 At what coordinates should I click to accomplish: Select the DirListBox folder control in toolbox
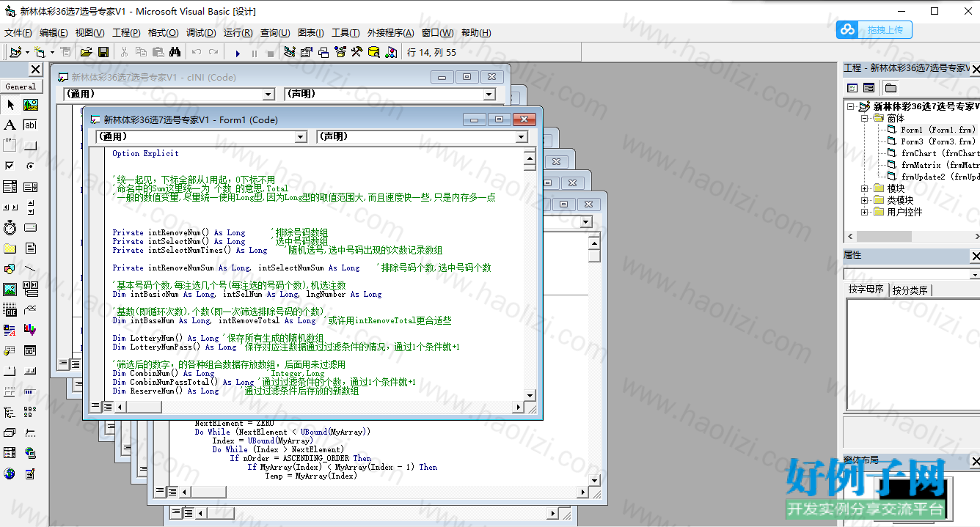click(x=10, y=248)
